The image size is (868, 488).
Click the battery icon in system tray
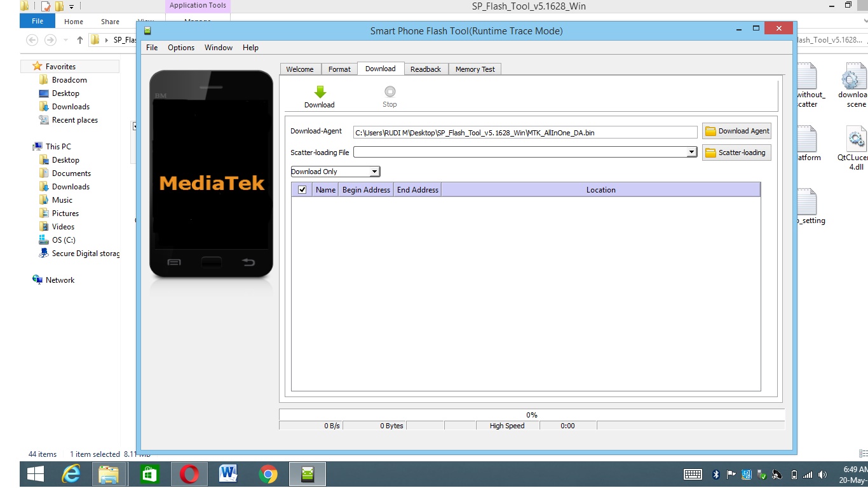(x=794, y=475)
